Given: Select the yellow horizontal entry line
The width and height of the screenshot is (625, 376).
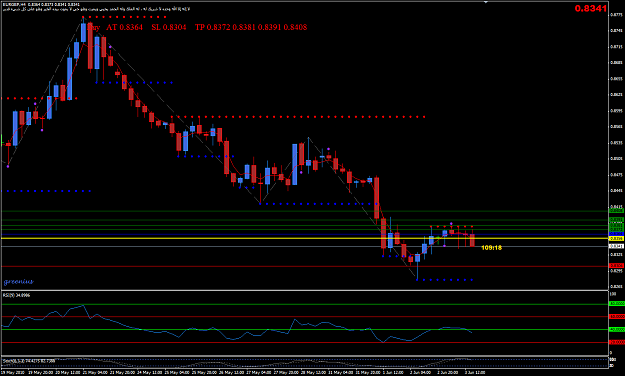Looking at the screenshot, I should pos(305,238).
